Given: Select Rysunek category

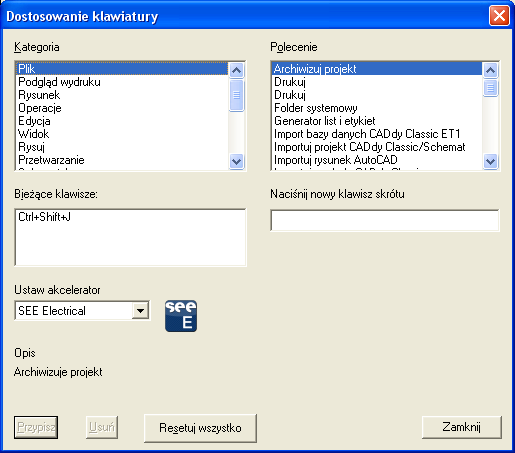Looking at the screenshot, I should pyautogui.click(x=122, y=95).
